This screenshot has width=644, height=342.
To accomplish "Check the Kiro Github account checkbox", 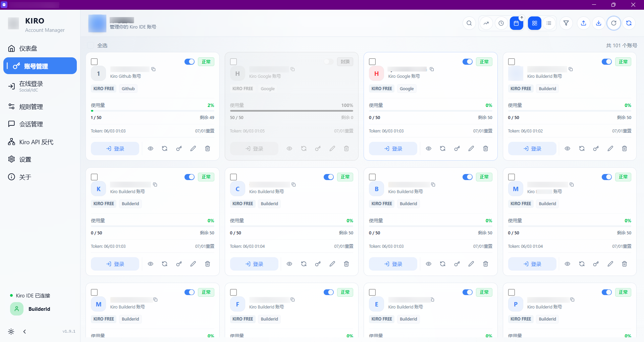I will pyautogui.click(x=94, y=62).
